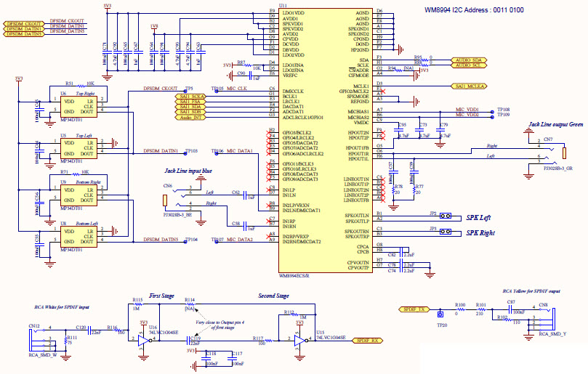
Task: Select capacitor C87 100nF
Action: (511, 309)
